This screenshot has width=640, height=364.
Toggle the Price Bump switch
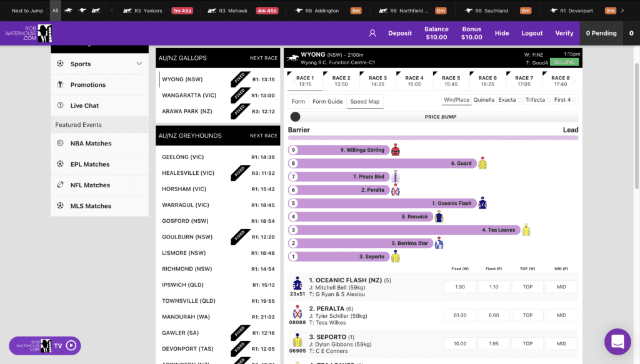point(295,117)
